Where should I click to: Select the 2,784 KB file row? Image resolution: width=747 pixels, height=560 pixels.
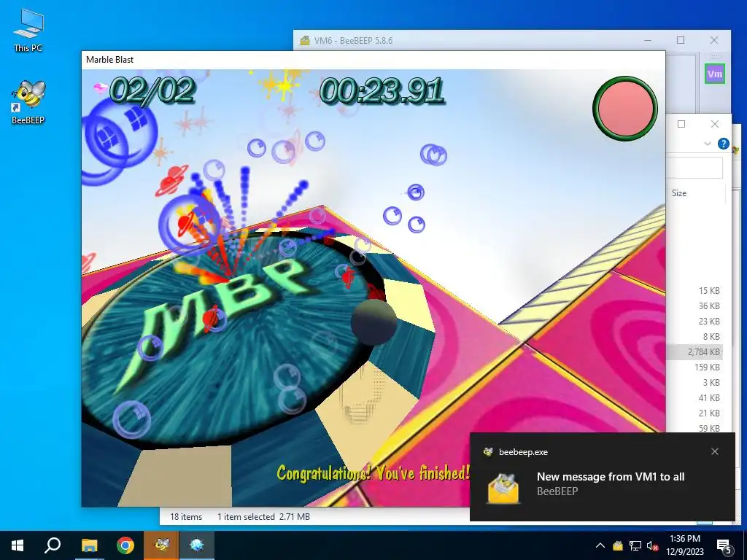[x=695, y=352]
